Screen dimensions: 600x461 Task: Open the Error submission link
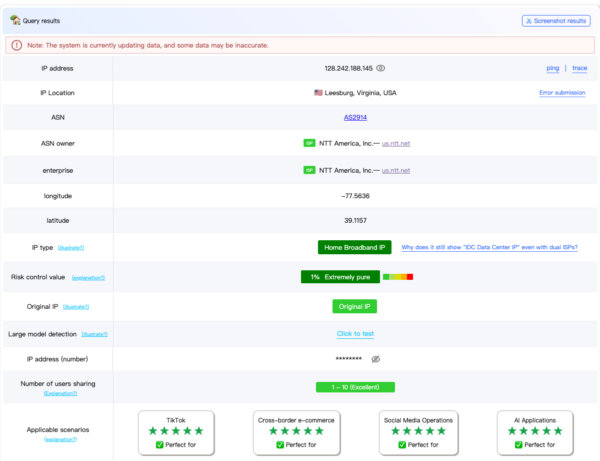click(562, 93)
